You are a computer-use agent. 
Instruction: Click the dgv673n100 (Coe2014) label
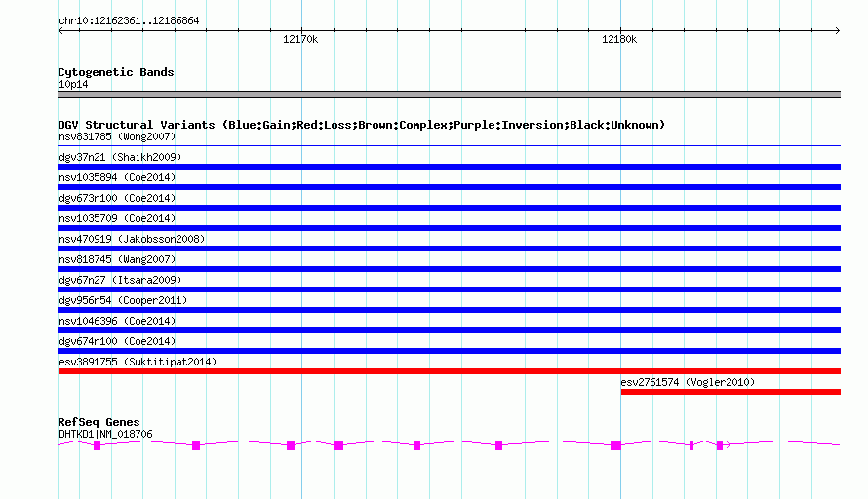pyautogui.click(x=117, y=198)
